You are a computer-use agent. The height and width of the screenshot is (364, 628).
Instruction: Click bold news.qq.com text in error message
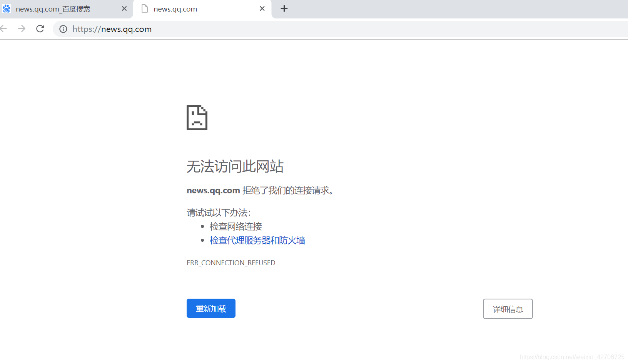(x=213, y=190)
